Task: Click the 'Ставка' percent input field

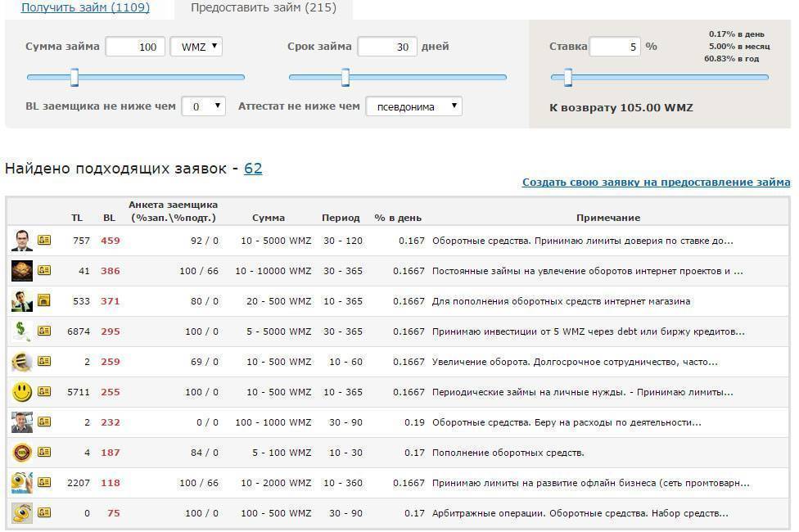Action: tap(614, 47)
